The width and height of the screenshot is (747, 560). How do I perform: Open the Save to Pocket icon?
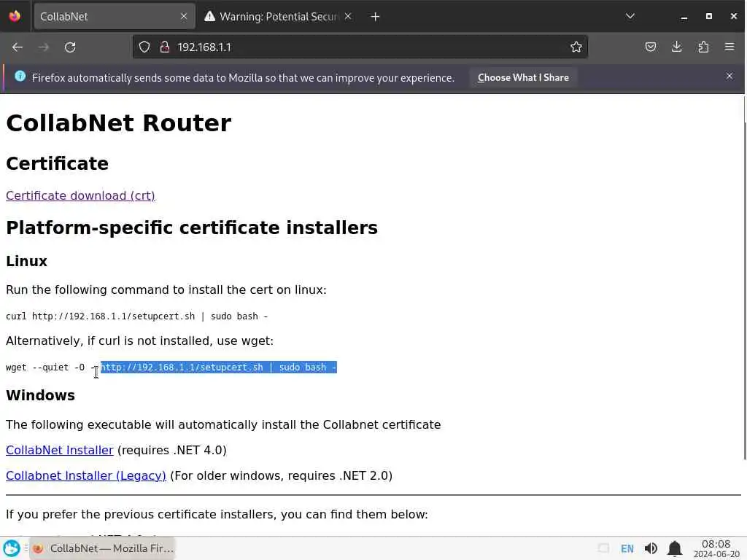[x=650, y=47]
